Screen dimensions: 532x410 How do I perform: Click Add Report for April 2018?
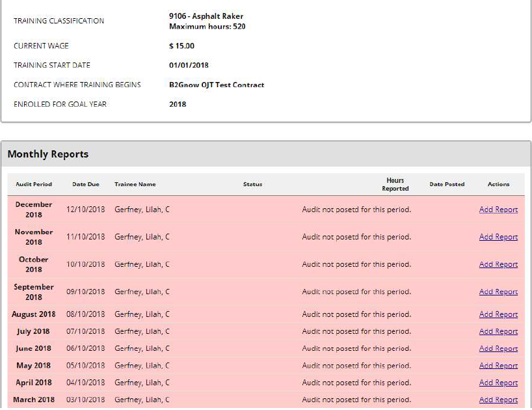coord(498,383)
